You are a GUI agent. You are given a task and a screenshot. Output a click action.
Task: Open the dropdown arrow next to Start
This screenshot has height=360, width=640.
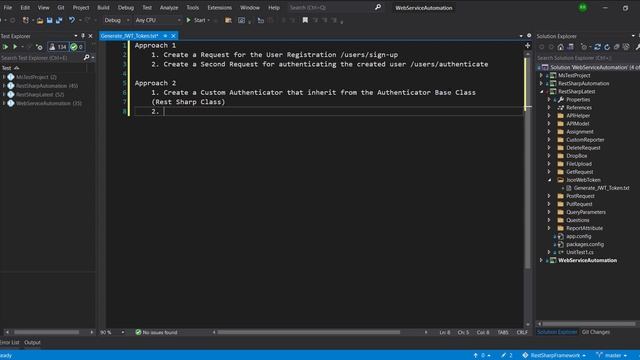pos(209,20)
